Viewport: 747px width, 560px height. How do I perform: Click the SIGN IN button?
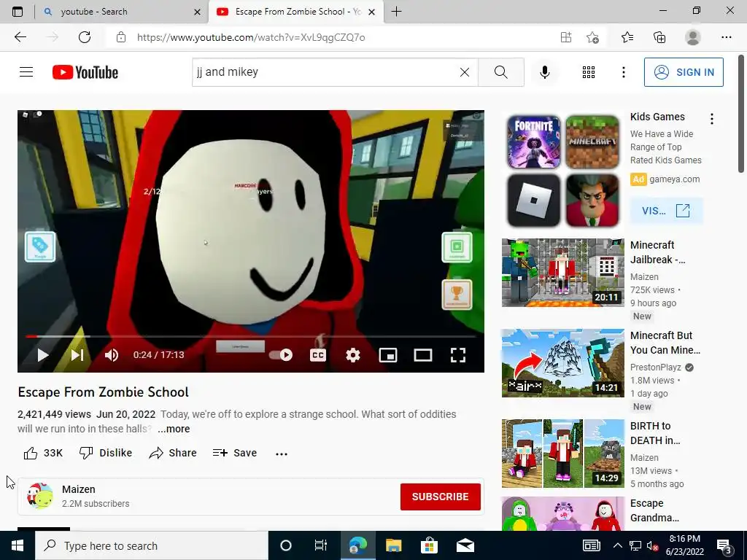pyautogui.click(x=684, y=72)
